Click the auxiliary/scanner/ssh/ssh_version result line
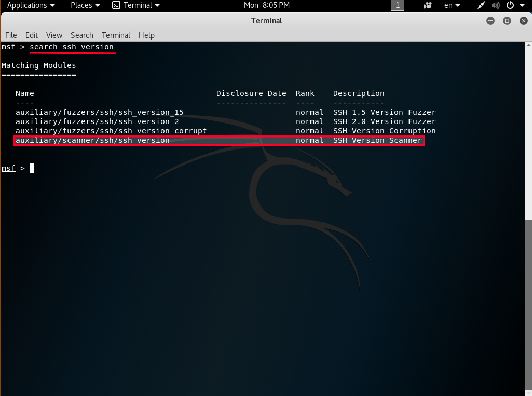Screen dimensions: 532x396 coord(92,141)
